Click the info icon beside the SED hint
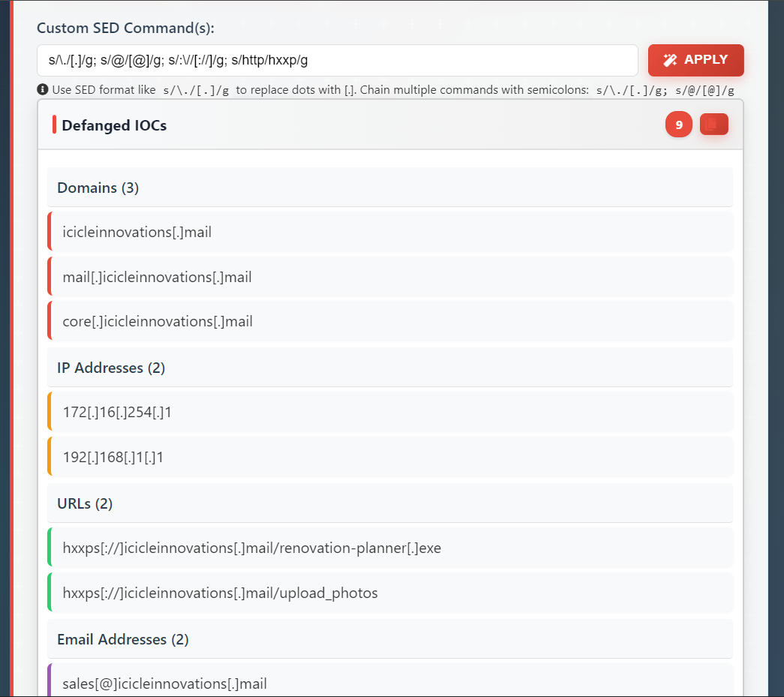Screen dimensions: 784x697 tap(43, 89)
